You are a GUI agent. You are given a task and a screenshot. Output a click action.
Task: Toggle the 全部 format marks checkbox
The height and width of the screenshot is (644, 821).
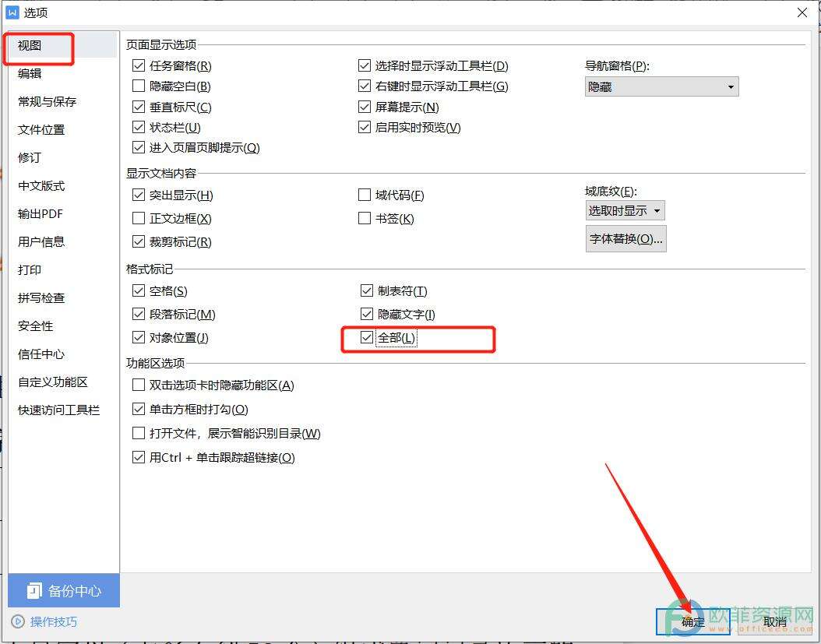click(x=367, y=338)
